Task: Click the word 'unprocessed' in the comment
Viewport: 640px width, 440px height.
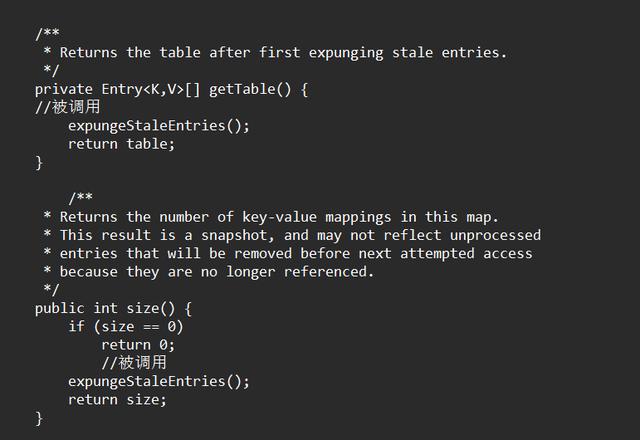Action: click(x=495, y=235)
